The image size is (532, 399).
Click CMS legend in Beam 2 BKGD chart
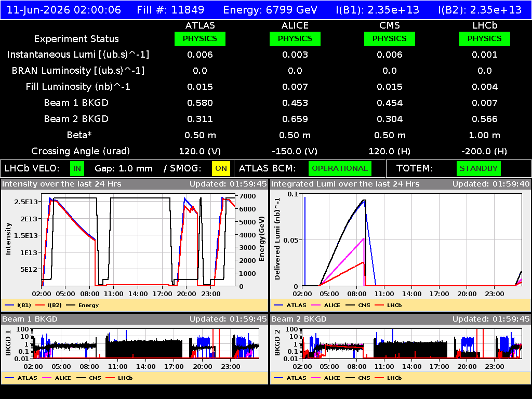[357, 378]
